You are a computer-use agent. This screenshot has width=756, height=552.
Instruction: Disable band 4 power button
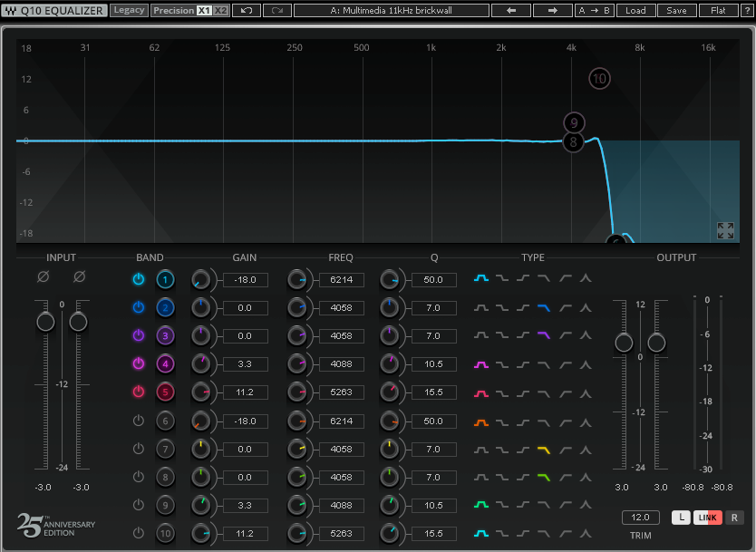[x=139, y=363]
